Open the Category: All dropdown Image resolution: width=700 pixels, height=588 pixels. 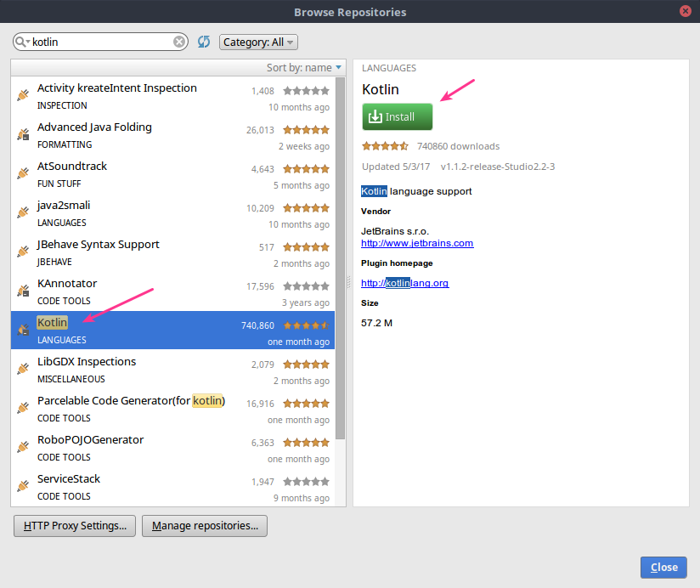[258, 41]
